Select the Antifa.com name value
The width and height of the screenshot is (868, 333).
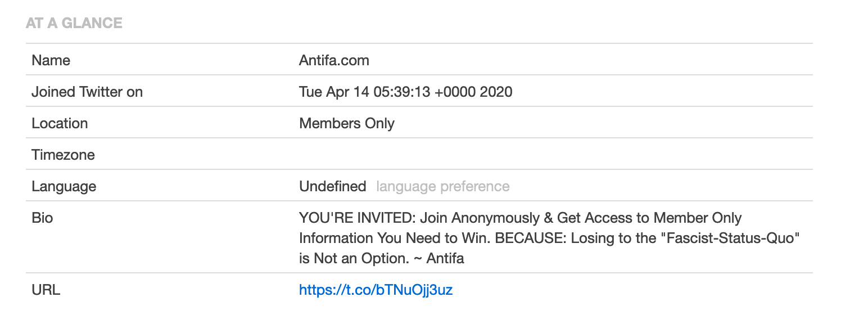334,60
